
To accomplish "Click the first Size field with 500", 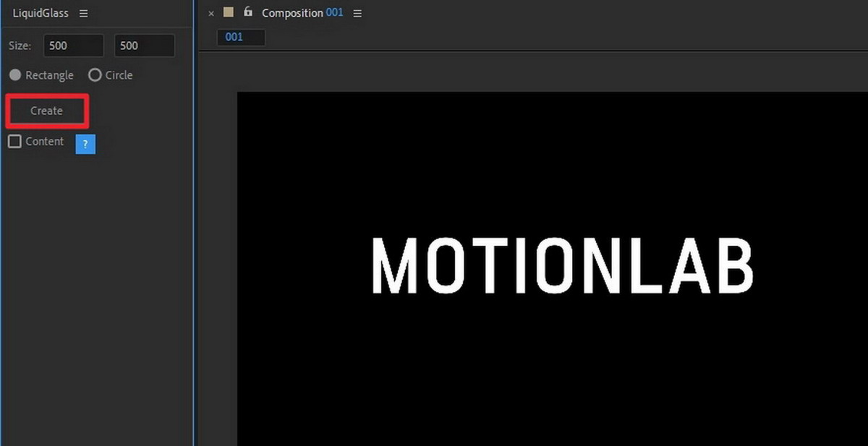I will click(x=73, y=46).
